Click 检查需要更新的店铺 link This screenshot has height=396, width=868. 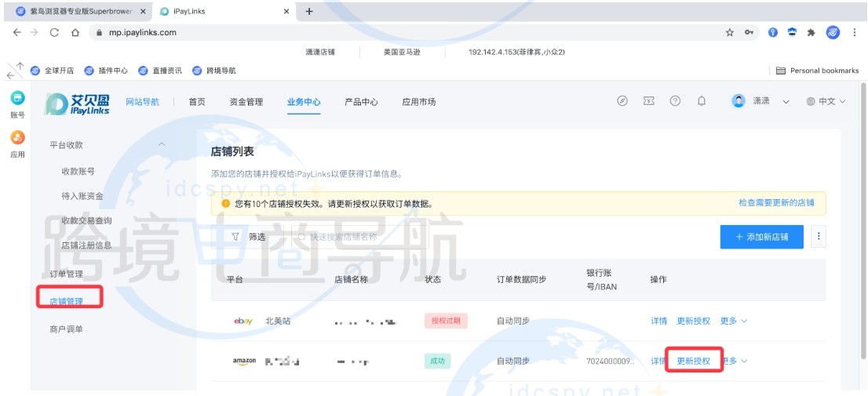pos(777,203)
